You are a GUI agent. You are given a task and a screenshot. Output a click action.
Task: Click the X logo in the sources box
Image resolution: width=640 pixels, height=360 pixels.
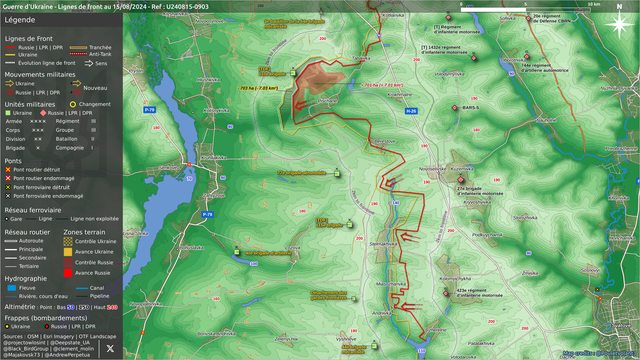click(x=110, y=348)
